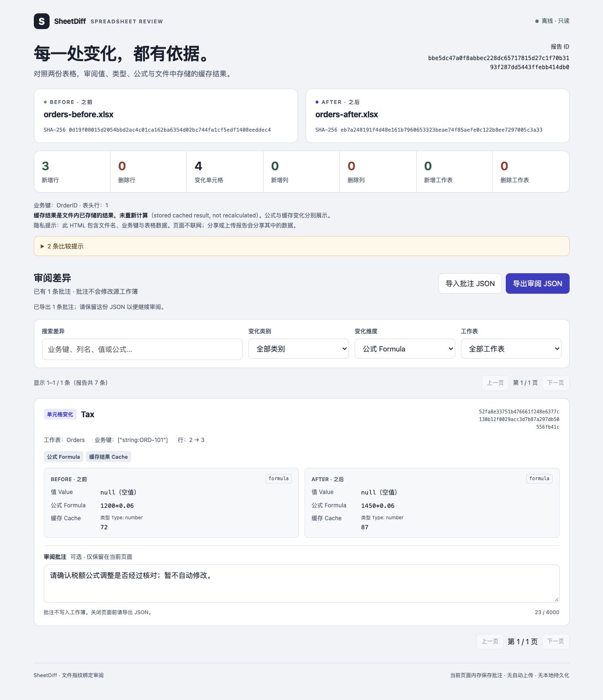Click the Tax change card title
The width and height of the screenshot is (603, 700).
(88, 414)
